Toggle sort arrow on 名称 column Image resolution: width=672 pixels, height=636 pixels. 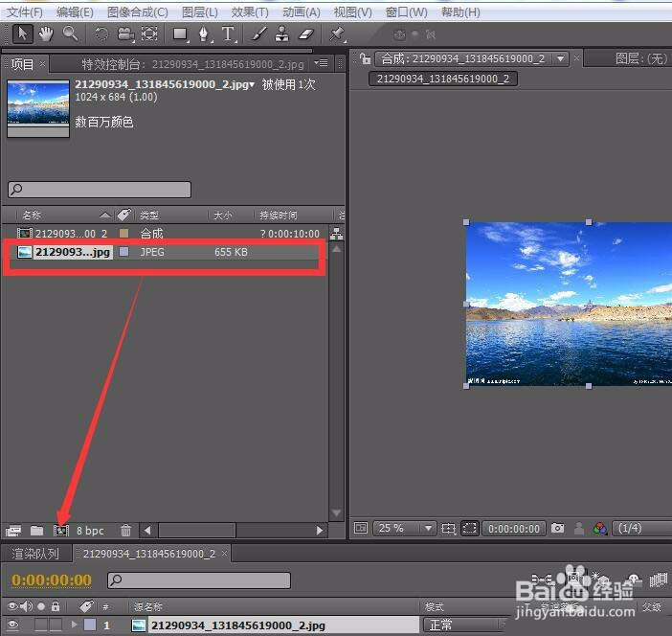105,216
